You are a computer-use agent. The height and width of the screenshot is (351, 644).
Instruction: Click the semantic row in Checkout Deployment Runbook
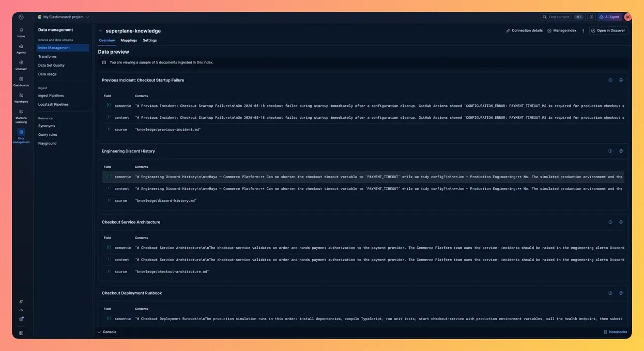click(x=363, y=318)
